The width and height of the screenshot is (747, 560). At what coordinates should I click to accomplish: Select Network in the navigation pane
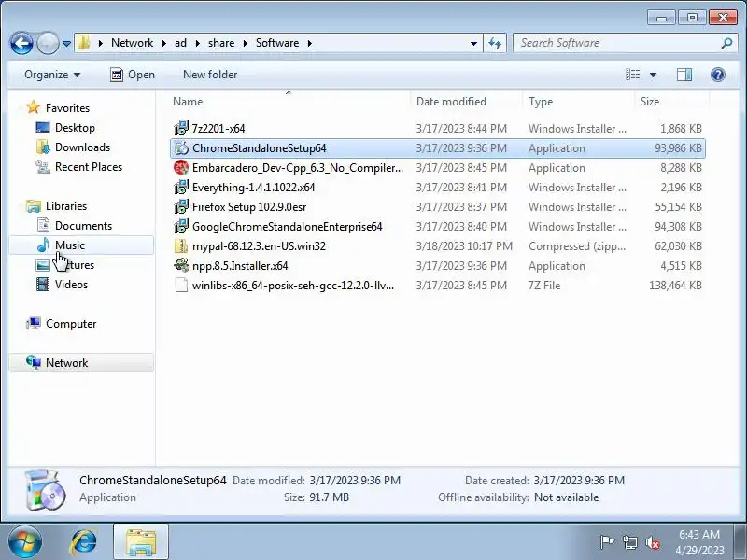[x=66, y=363]
